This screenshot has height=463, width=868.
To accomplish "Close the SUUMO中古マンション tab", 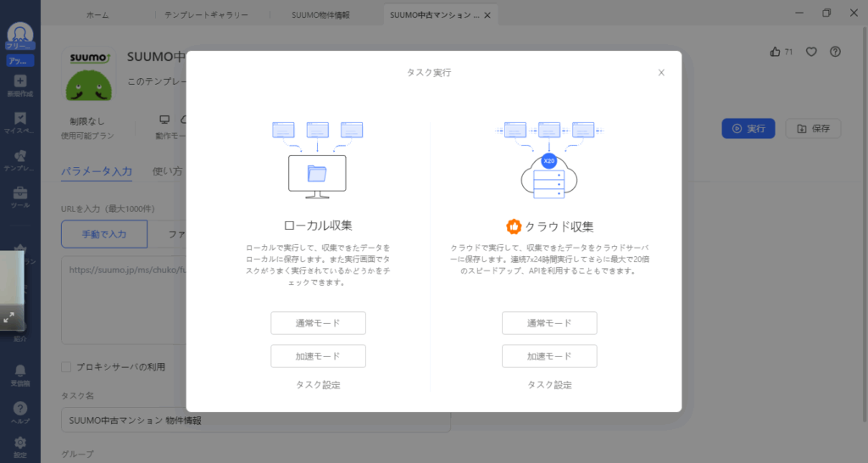I will coord(487,15).
